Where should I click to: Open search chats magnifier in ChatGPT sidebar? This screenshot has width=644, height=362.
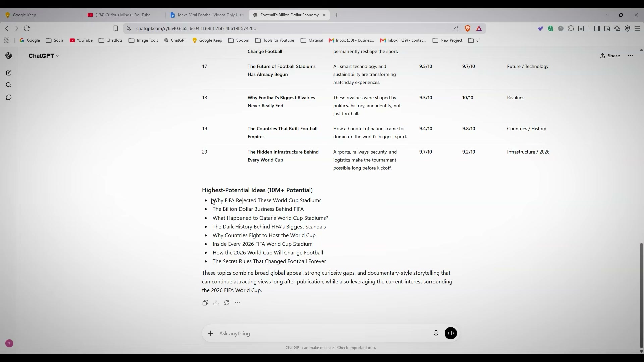pyautogui.click(x=9, y=85)
